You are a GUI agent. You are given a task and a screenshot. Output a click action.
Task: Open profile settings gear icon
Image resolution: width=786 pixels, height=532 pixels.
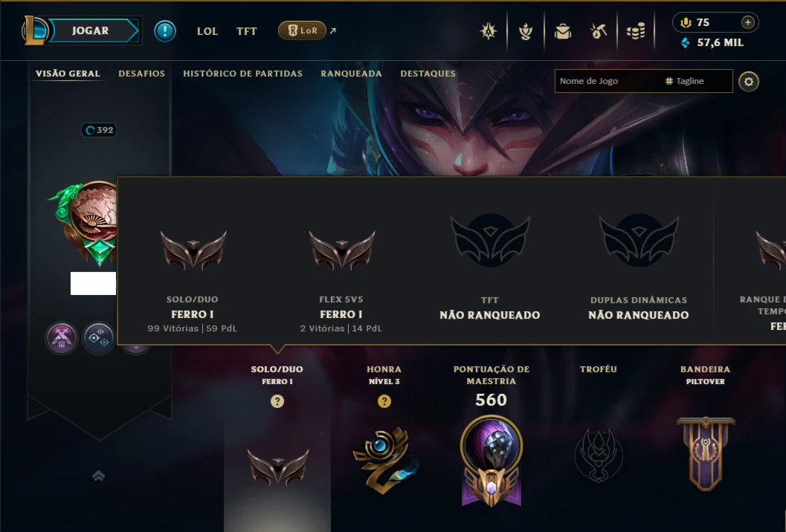pyautogui.click(x=749, y=82)
